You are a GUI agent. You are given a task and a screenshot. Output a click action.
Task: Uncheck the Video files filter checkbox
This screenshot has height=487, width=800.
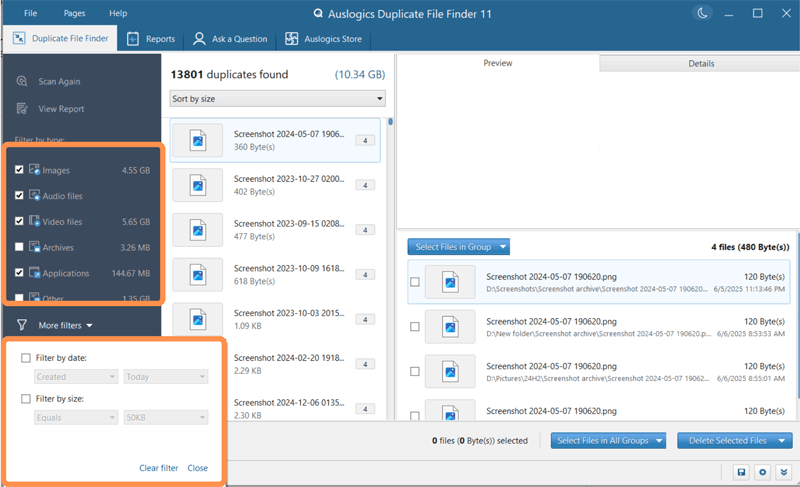pos(19,221)
